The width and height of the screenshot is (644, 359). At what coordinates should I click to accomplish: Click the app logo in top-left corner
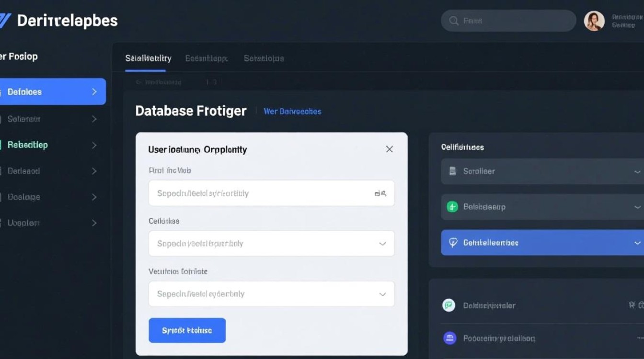coord(5,21)
